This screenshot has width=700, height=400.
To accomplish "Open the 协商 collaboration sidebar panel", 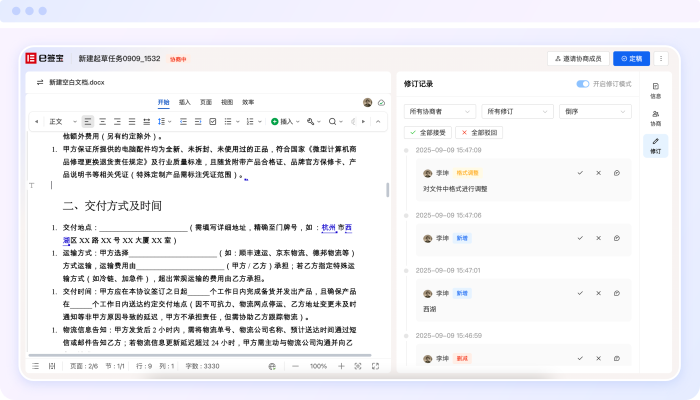I will click(x=656, y=118).
